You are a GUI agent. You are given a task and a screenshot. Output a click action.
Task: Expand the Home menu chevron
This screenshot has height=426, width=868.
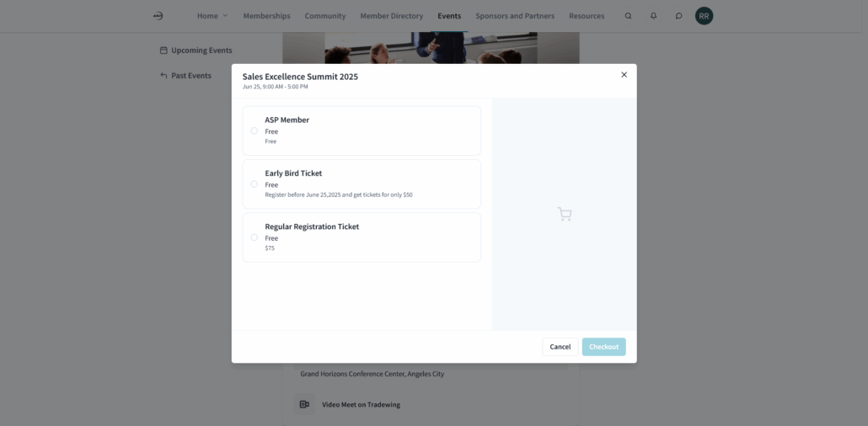click(x=225, y=16)
